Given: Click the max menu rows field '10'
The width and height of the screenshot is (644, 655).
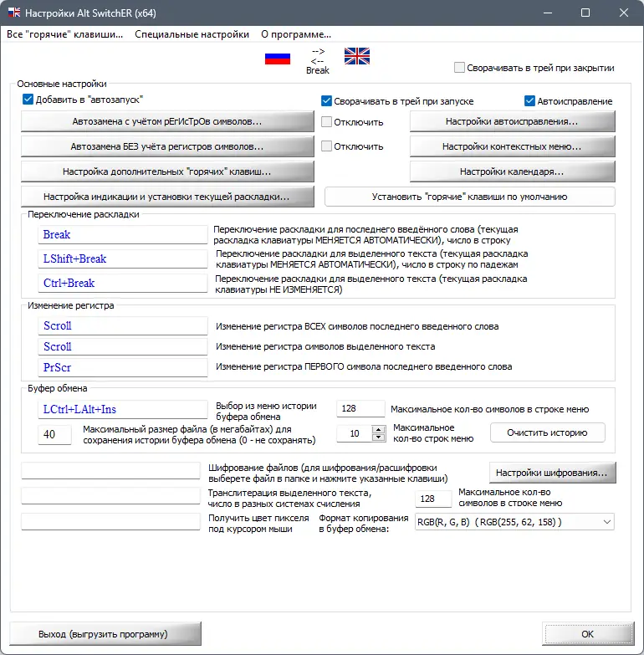Looking at the screenshot, I should click(355, 433).
